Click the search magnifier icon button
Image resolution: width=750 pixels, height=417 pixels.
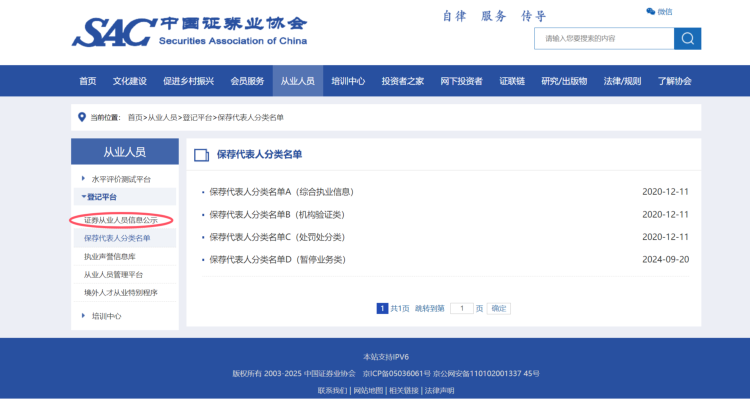pyautogui.click(x=687, y=38)
